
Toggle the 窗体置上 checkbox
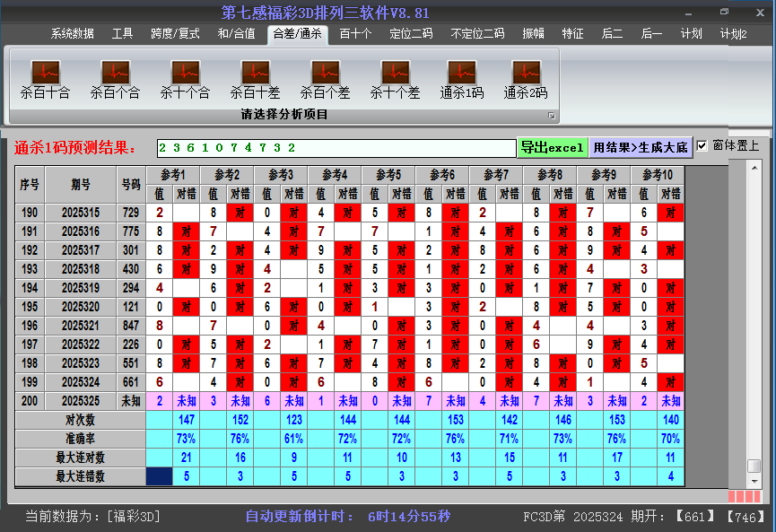click(x=702, y=146)
